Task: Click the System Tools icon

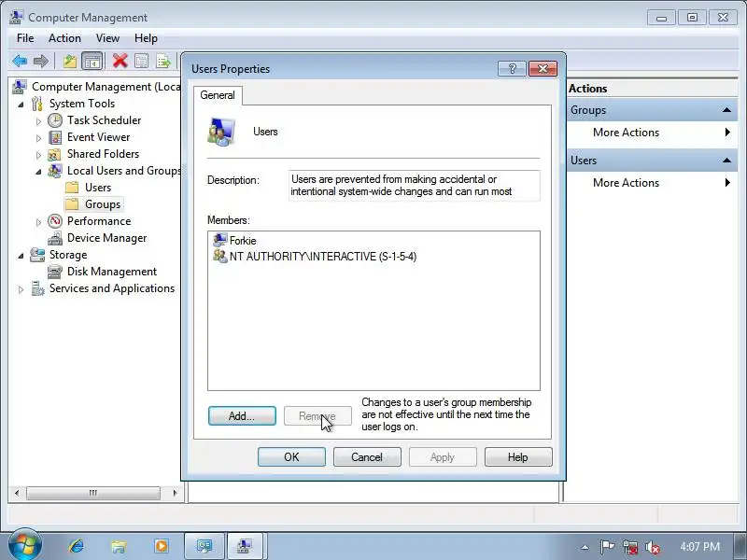Action: [37, 104]
